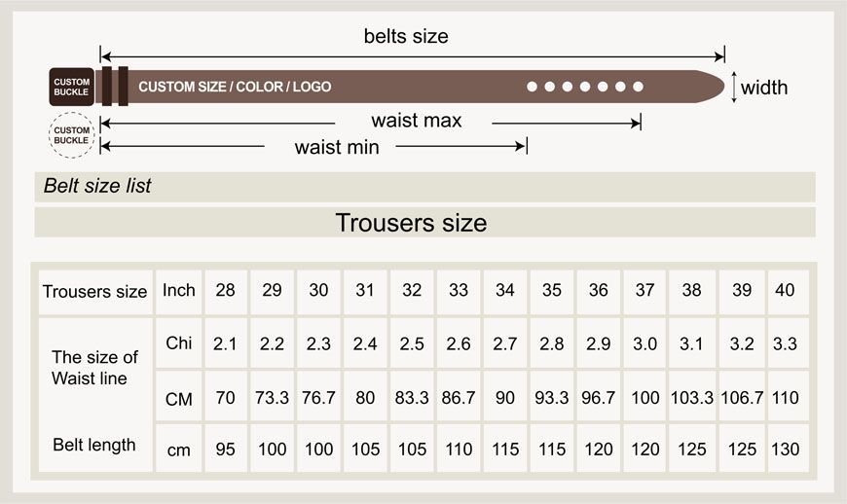
Task: Click the belt loop bands next to buckle
Action: click(115, 87)
